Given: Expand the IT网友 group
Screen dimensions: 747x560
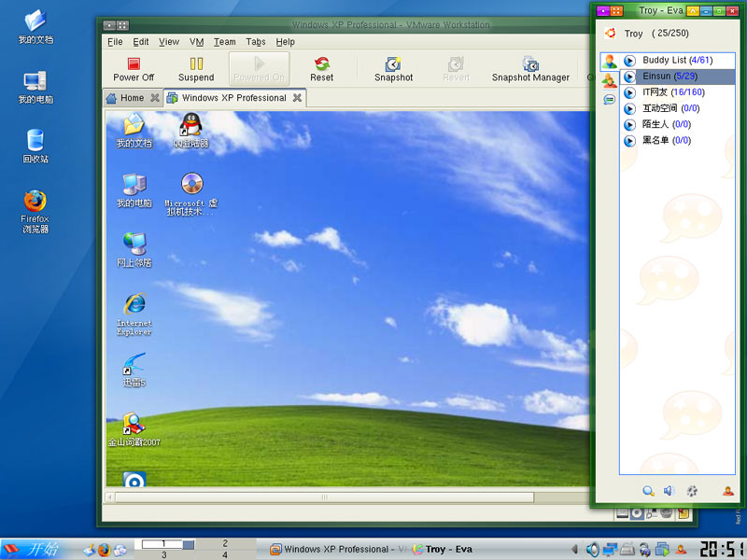Looking at the screenshot, I should coord(629,92).
